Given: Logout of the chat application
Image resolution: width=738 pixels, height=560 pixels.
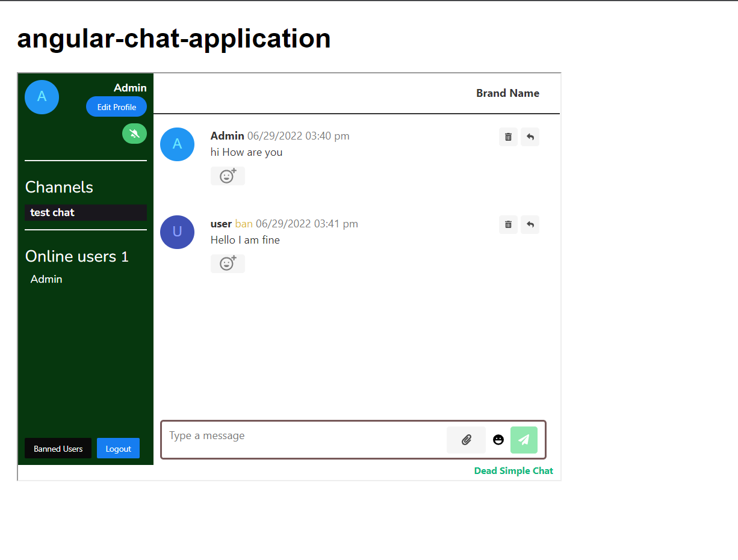Looking at the screenshot, I should (118, 448).
